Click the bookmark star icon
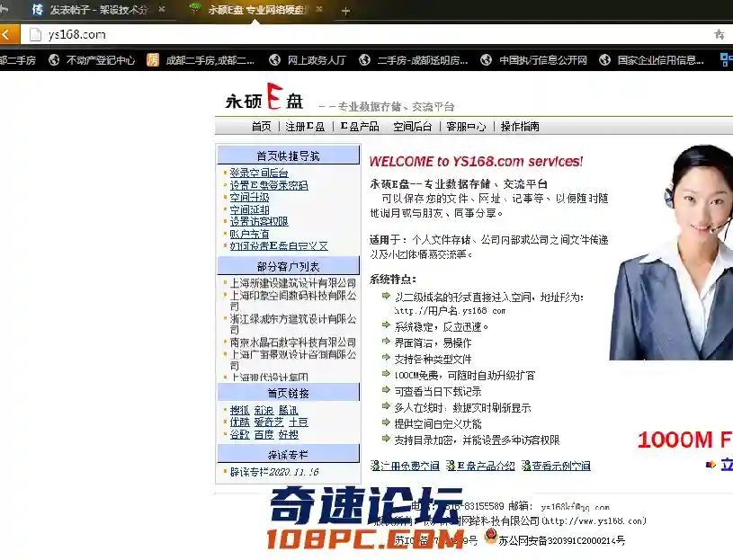 pyautogui.click(x=720, y=33)
